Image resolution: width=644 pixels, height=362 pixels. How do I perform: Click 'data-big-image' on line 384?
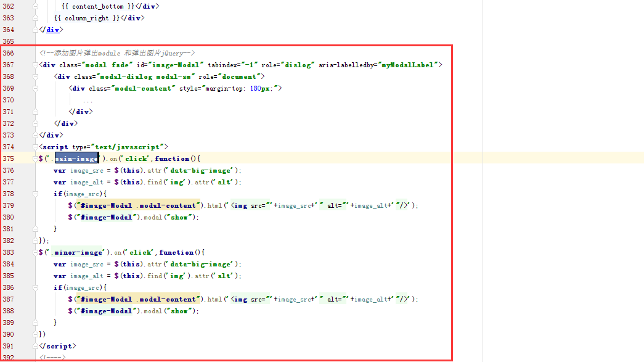[x=202, y=264]
